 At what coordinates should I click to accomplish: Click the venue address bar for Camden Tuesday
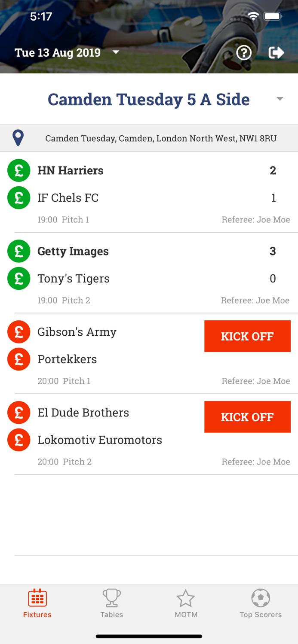(161, 138)
